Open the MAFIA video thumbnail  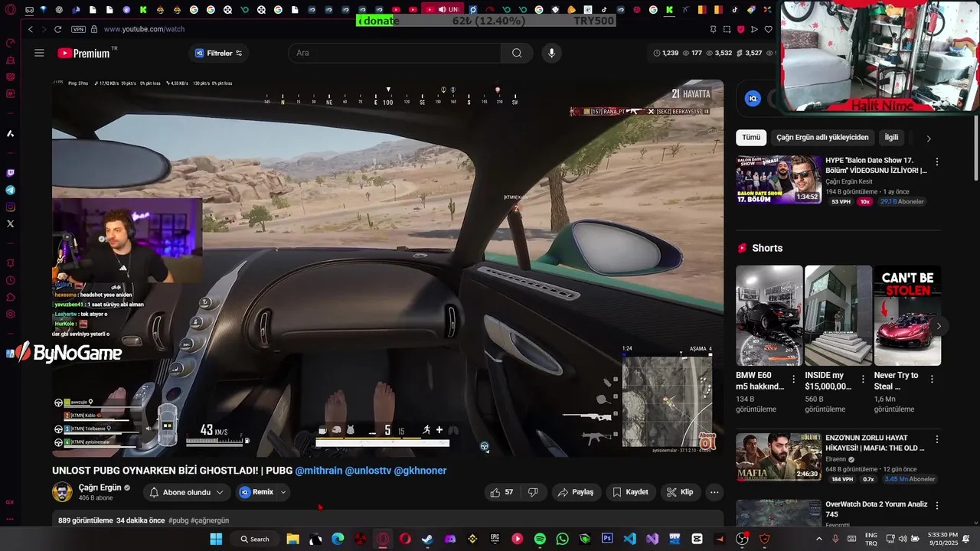779,457
